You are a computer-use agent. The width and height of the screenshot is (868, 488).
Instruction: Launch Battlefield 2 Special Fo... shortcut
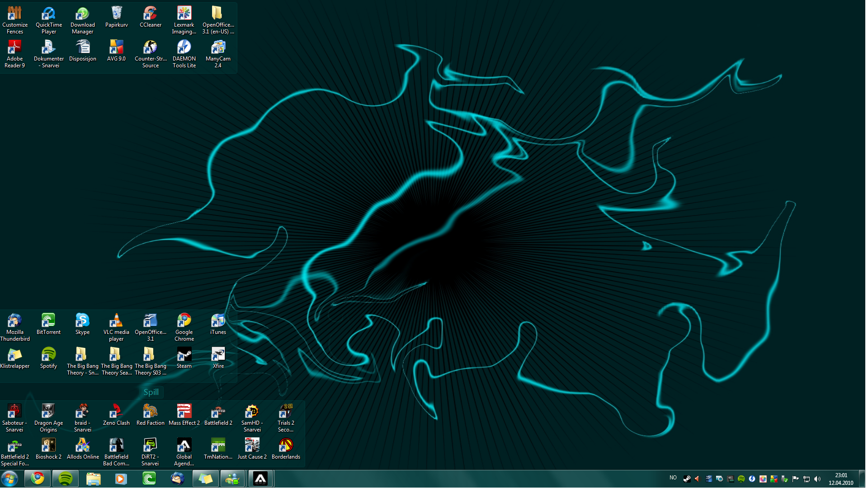click(x=14, y=452)
